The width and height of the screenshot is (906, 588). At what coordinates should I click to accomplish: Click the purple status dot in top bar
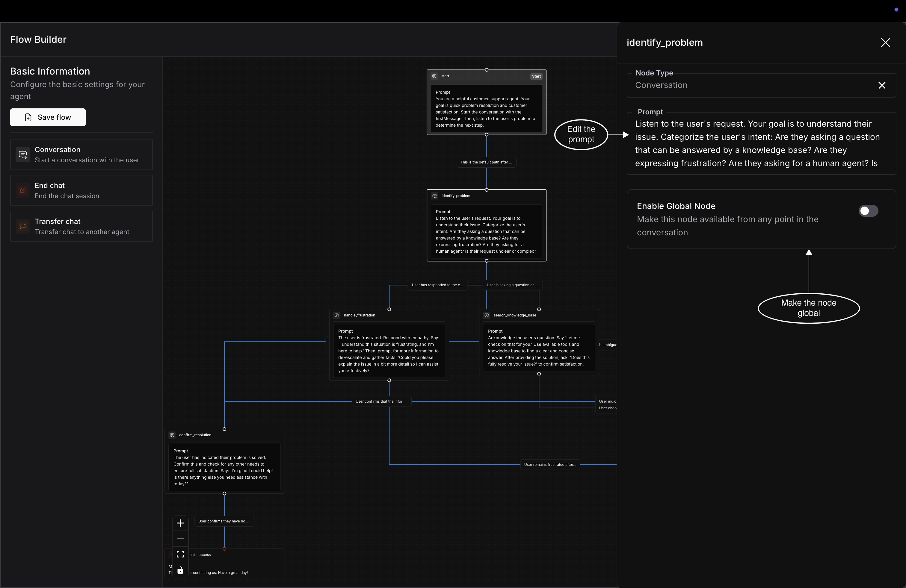click(896, 10)
